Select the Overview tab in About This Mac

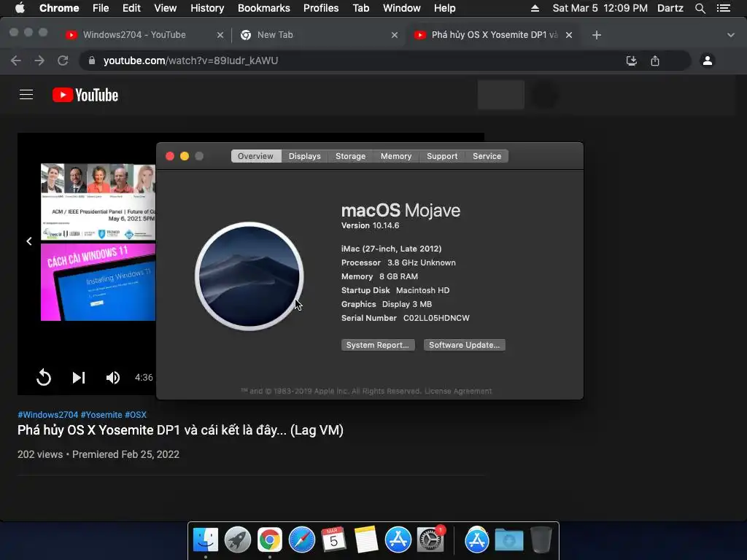click(x=256, y=156)
